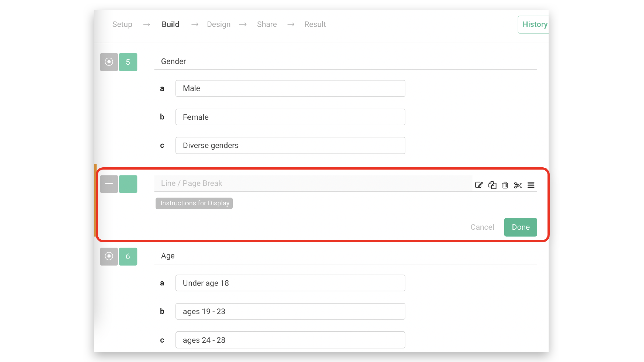Click the line break minus type icon
Image resolution: width=644 pixels, height=362 pixels.
click(x=109, y=184)
